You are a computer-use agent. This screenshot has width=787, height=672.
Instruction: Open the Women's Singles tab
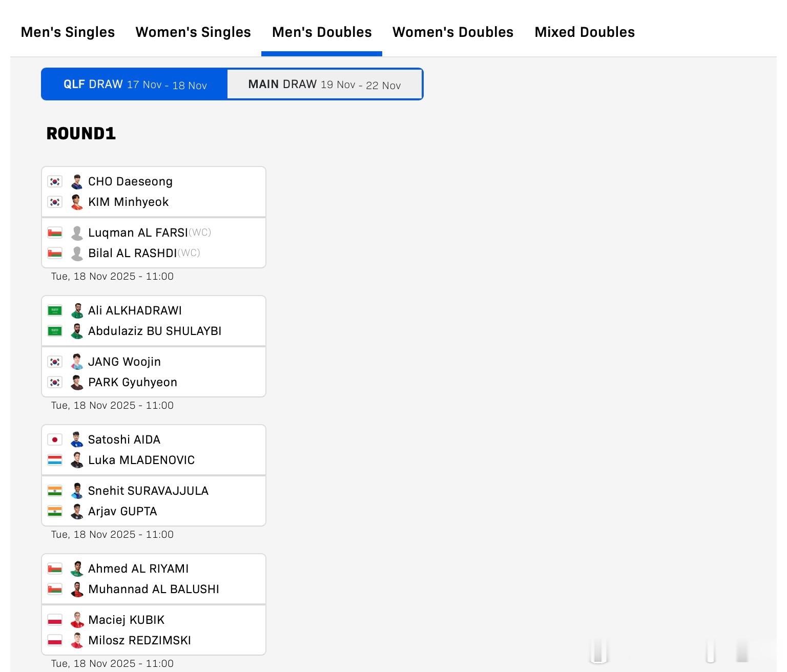193,32
